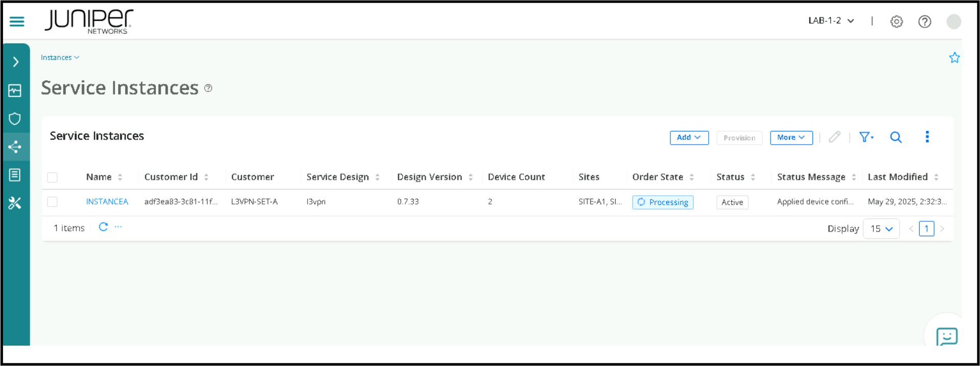Open the Inventory document sidebar icon
The height and width of the screenshot is (366, 980).
pos(15,175)
